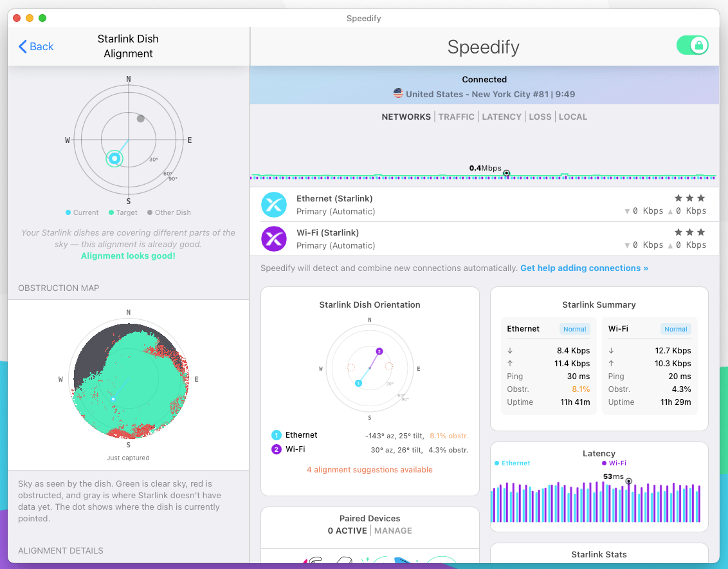Click the Wi-Fi (Starlink) purple icon
Viewport: 728px width, 569px height.
pyautogui.click(x=274, y=238)
